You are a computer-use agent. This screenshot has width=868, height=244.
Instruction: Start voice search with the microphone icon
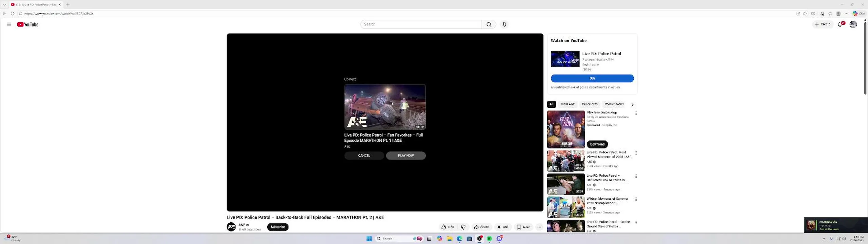(x=504, y=24)
